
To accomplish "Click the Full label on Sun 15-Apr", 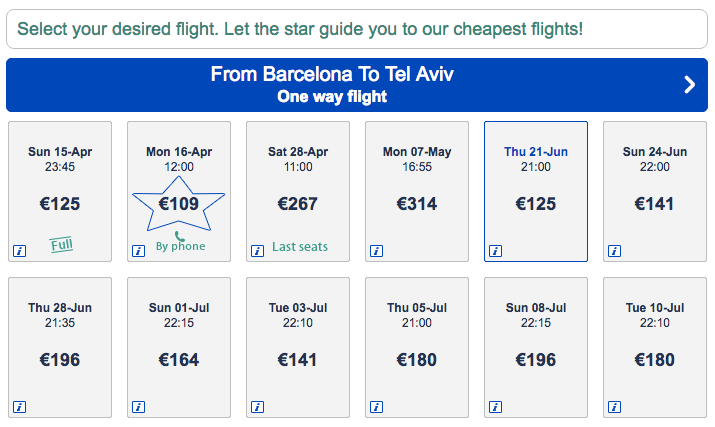I will click(x=62, y=243).
